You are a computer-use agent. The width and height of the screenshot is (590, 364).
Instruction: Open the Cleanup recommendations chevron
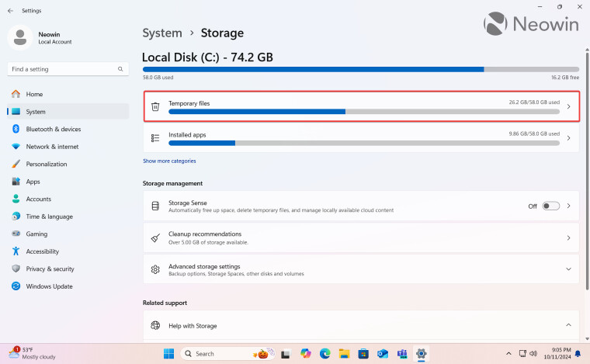568,238
